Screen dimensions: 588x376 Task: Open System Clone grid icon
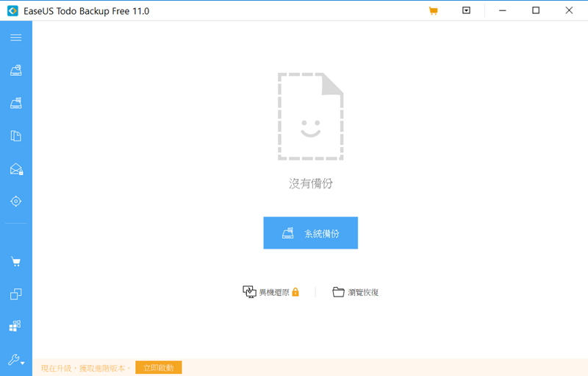(x=15, y=326)
